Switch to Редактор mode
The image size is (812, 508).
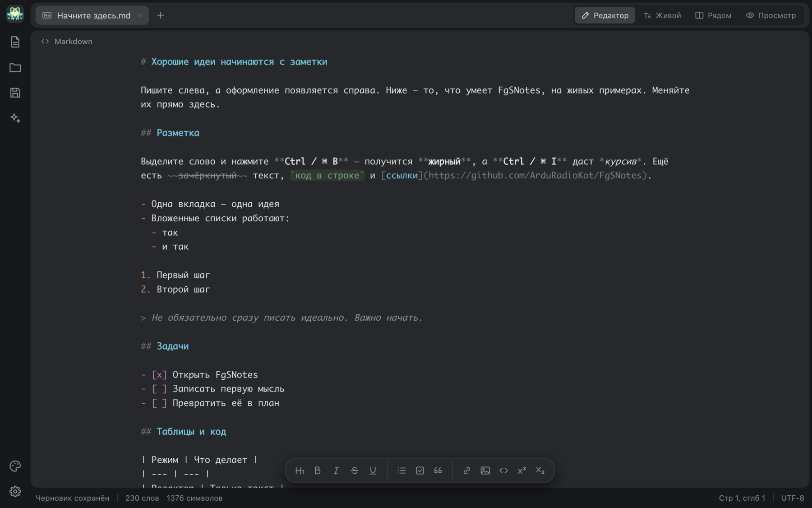pos(604,15)
